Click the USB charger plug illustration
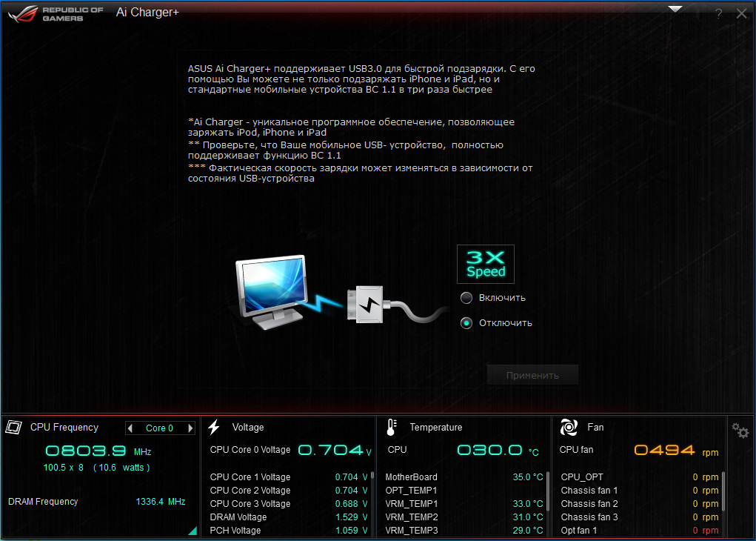 (367, 305)
